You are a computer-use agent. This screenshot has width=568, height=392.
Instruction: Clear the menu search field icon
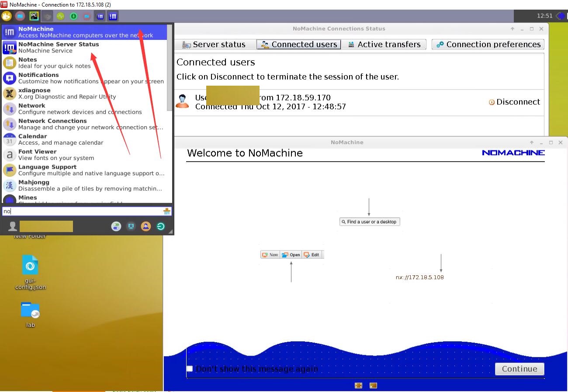[x=166, y=212]
